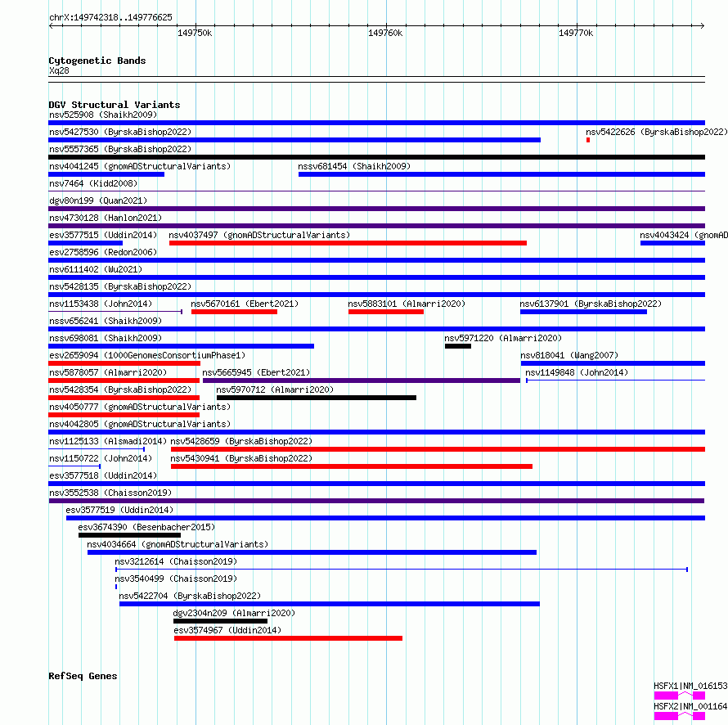The image size is (728, 725).
Task: Click the black nsv5557365 variant bar
Action: tap(376, 157)
